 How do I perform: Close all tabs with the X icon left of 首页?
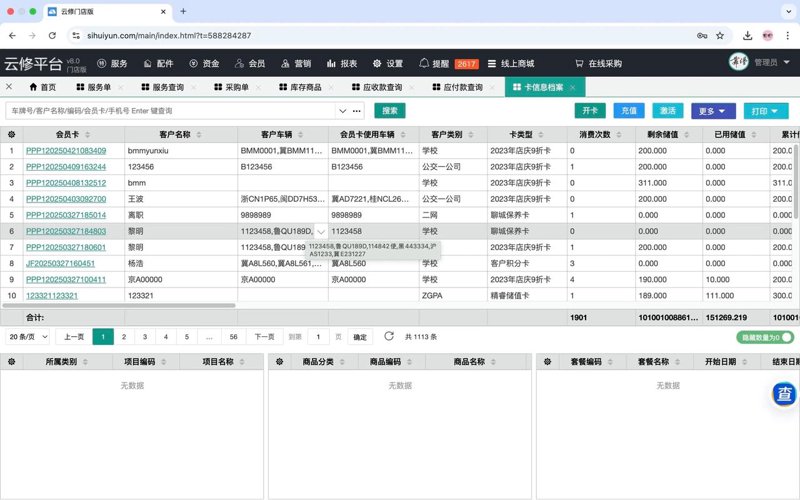point(9,87)
